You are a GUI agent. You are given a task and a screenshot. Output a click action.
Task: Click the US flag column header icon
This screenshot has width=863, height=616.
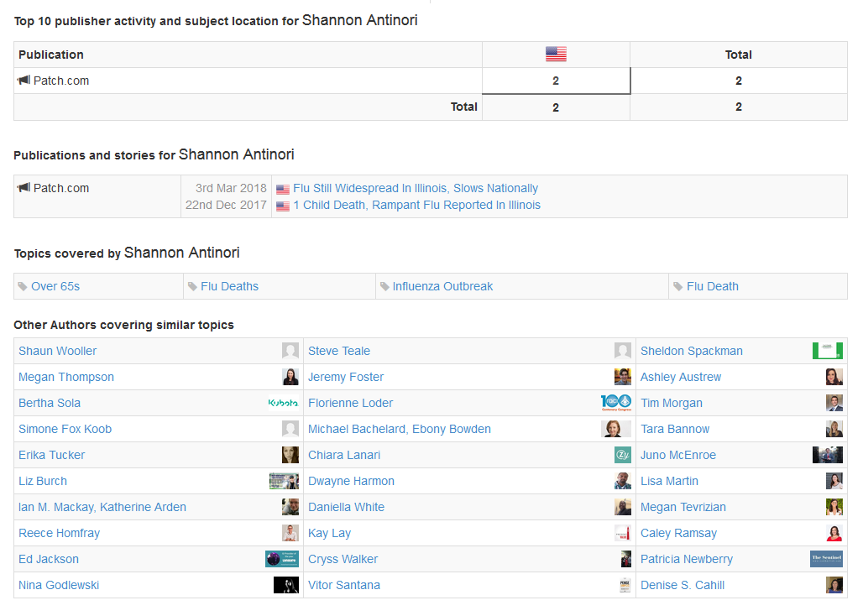[x=556, y=55]
